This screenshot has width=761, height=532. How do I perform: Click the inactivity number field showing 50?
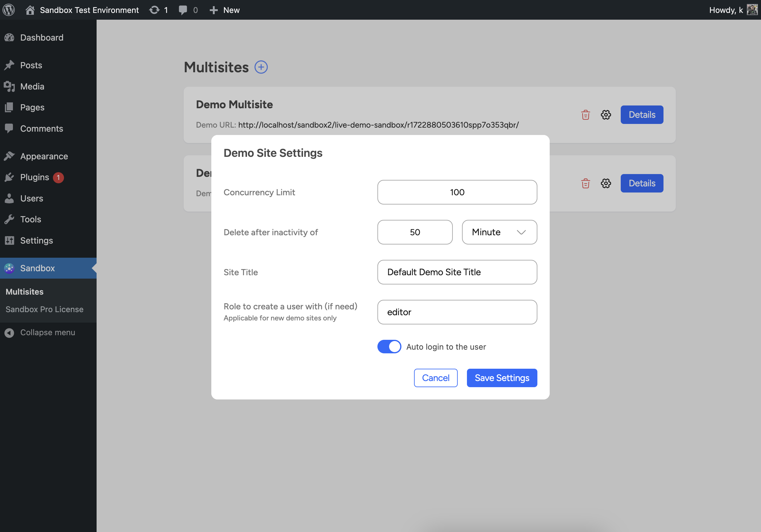point(415,232)
